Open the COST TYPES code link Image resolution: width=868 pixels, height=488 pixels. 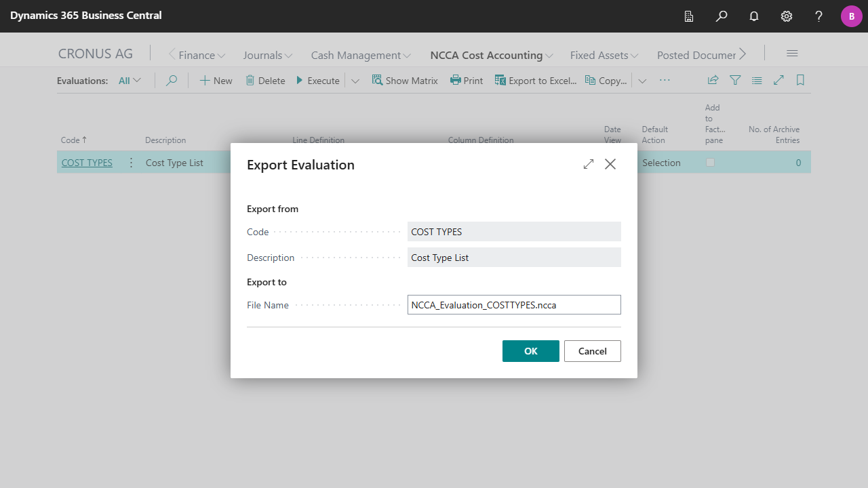click(x=87, y=163)
